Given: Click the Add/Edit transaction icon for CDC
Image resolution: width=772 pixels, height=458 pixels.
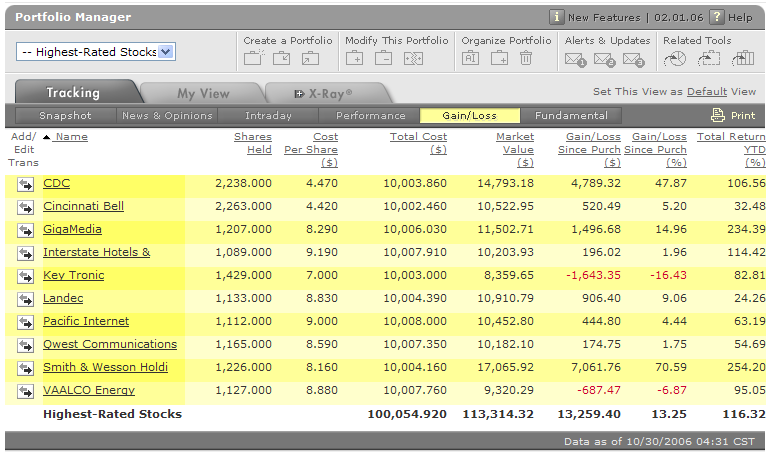Looking at the screenshot, I should point(25,184).
